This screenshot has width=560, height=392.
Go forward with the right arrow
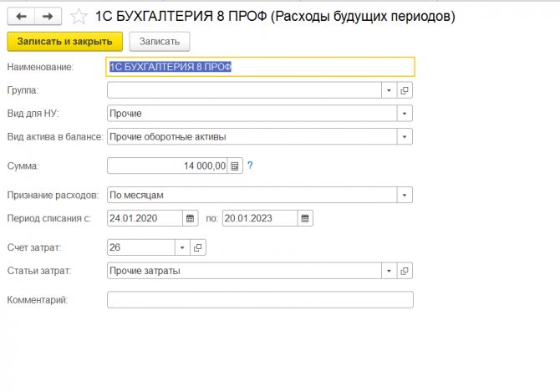(x=48, y=17)
